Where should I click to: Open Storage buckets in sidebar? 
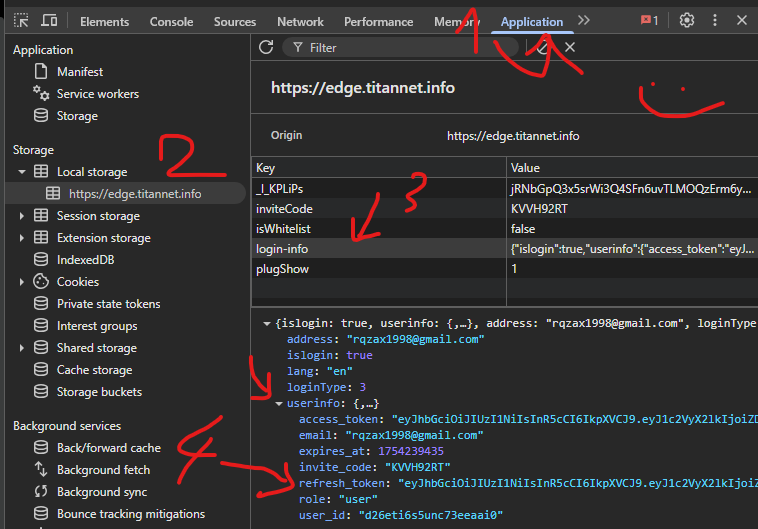[x=99, y=392]
